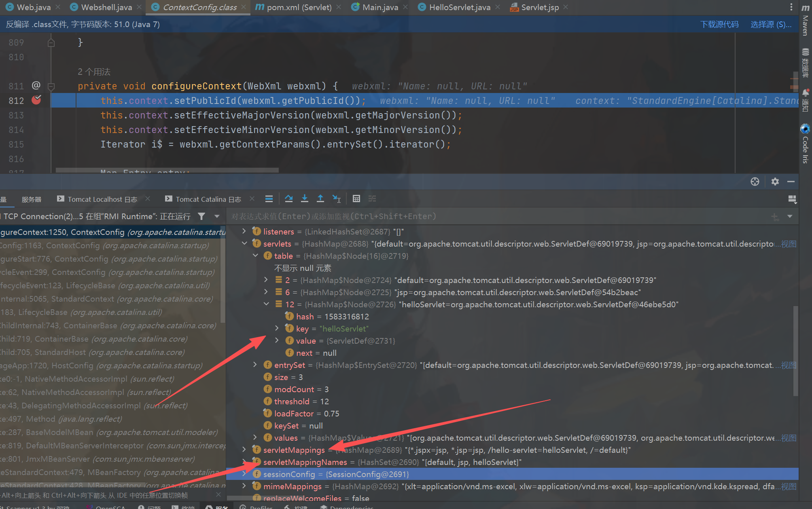Click the Step Over debugger icon

[288, 199]
